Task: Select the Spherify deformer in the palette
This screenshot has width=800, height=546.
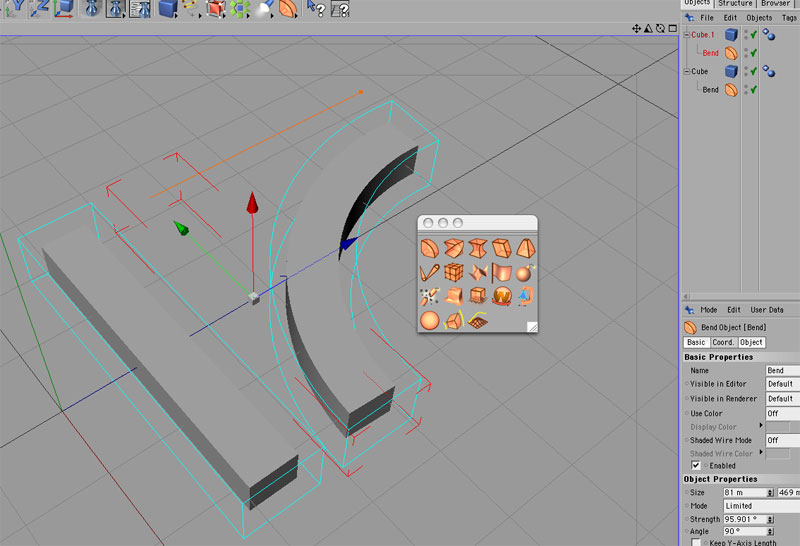Action: pos(430,320)
